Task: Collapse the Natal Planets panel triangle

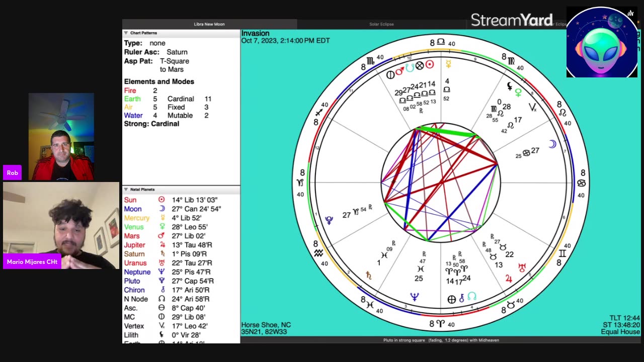Action: pos(126,190)
